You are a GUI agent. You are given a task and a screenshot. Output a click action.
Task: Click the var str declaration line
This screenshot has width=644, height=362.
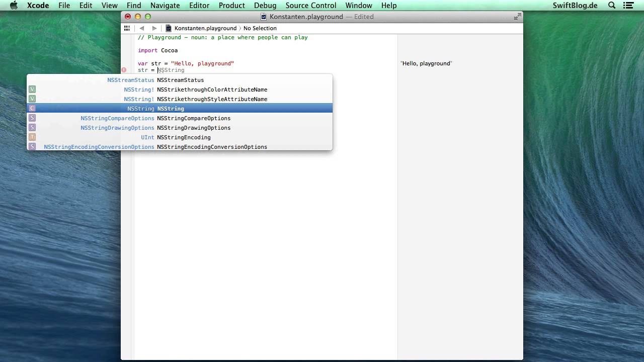coord(186,63)
